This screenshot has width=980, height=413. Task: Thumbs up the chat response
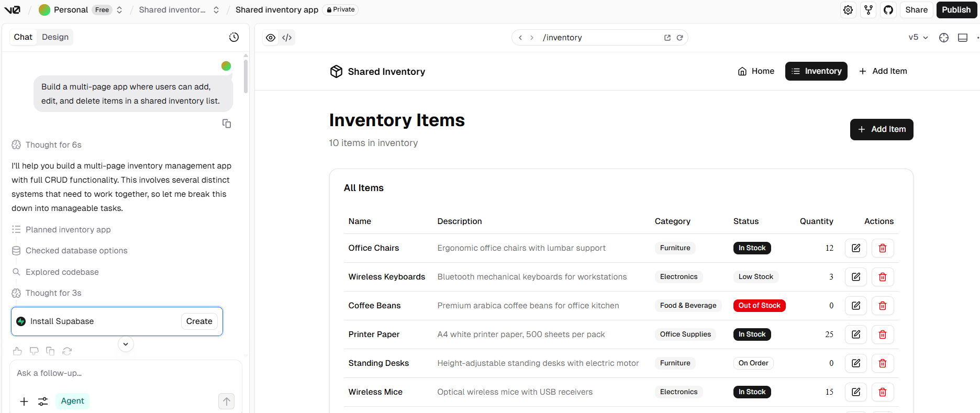17,351
